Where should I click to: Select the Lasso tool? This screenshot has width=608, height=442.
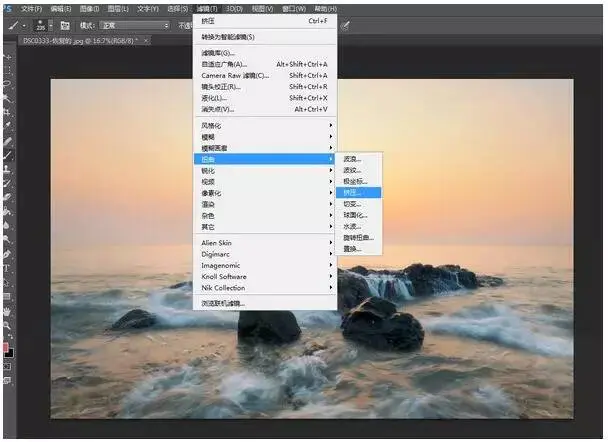point(7,84)
